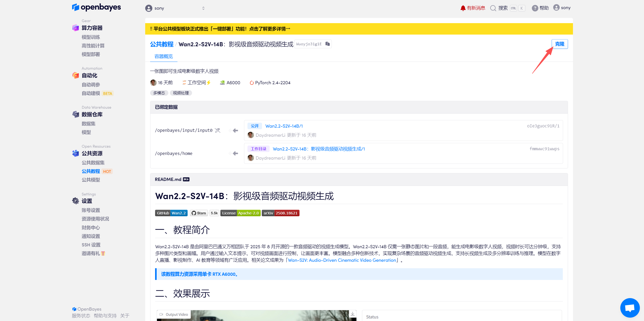Image resolution: width=644 pixels, height=321 pixels.
Task: Click the 算力容器 gear cube icon
Action: pos(75,28)
